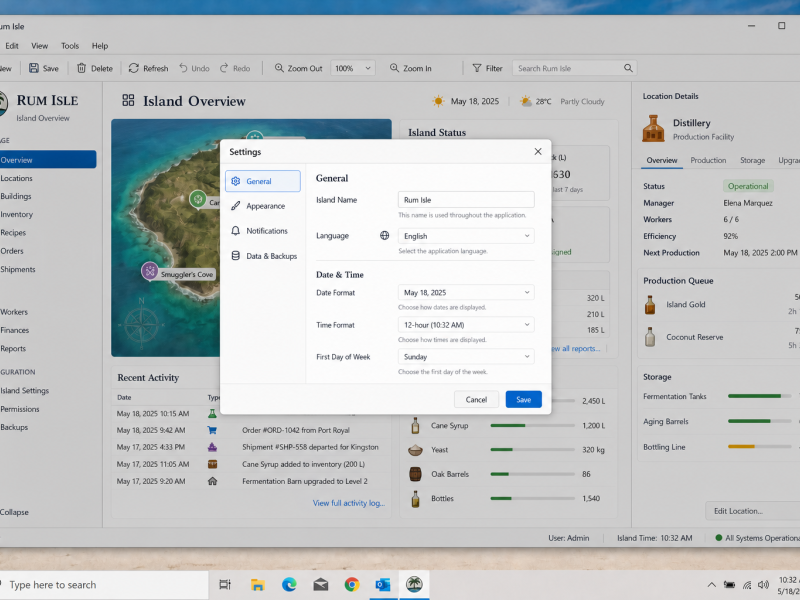The width and height of the screenshot is (800, 600).
Task: Click the Filter funnel icon
Action: click(477, 68)
